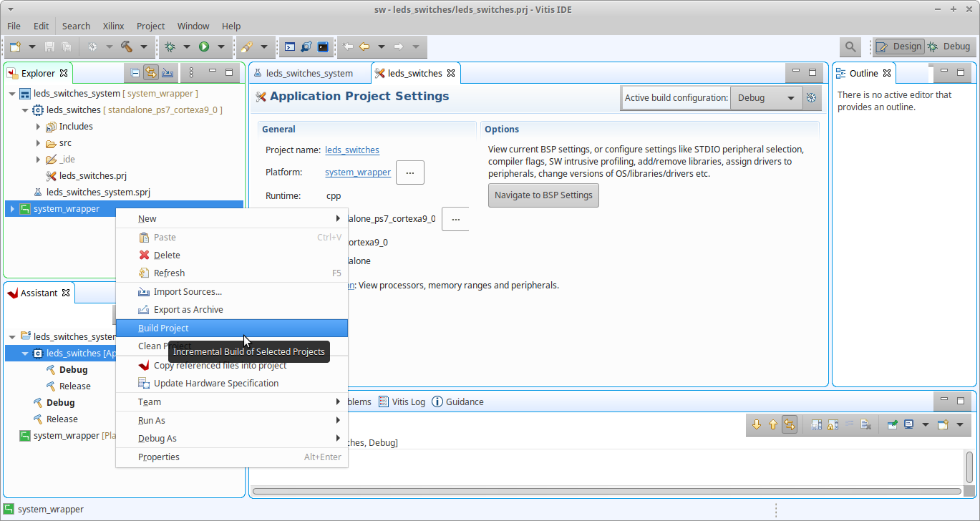Click the Debug bug icon in main toolbar

tap(170, 47)
